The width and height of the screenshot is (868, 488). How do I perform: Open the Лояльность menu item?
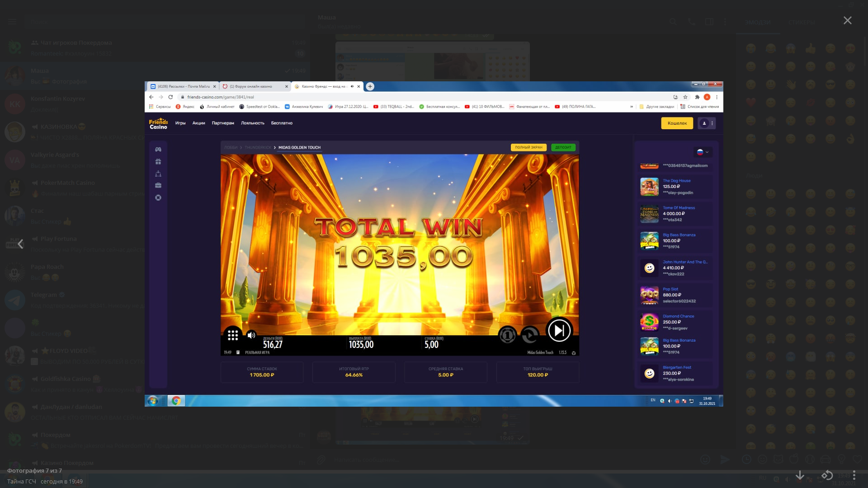point(252,123)
